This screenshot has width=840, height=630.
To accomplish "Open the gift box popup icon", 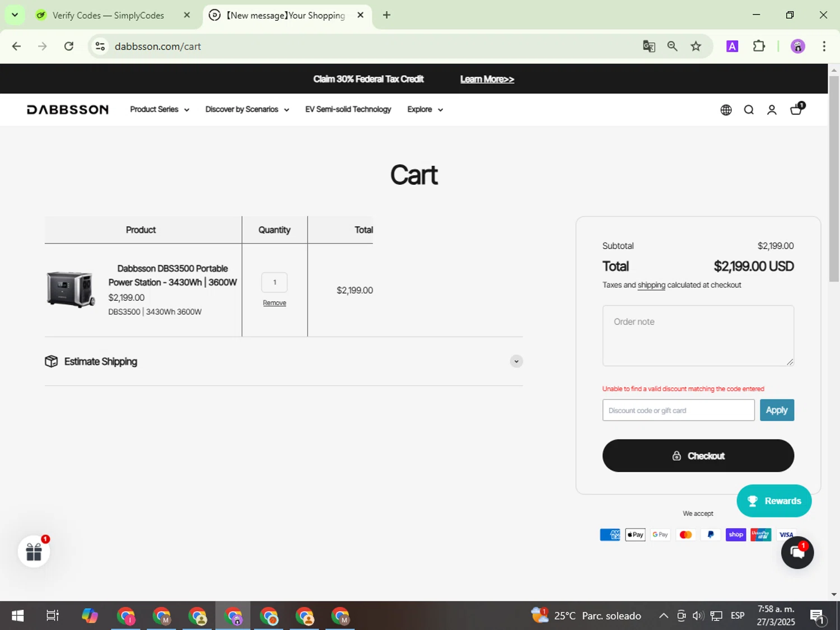I will [x=34, y=551].
